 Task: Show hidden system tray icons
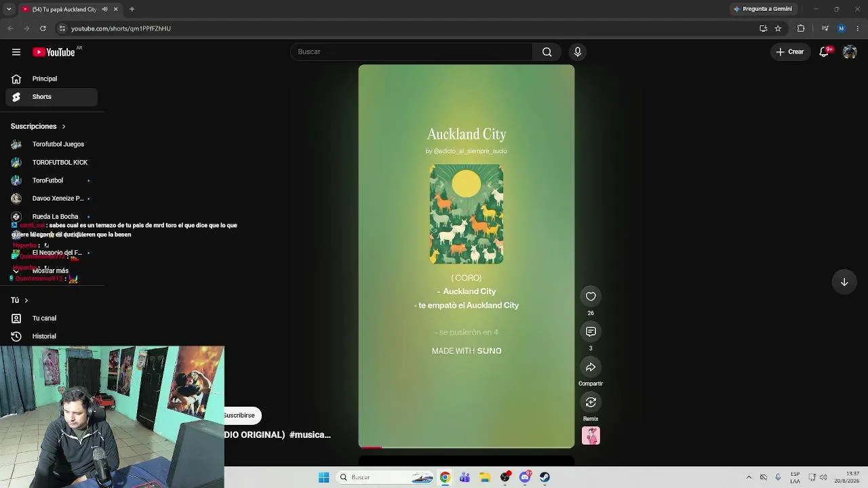pos(749,477)
